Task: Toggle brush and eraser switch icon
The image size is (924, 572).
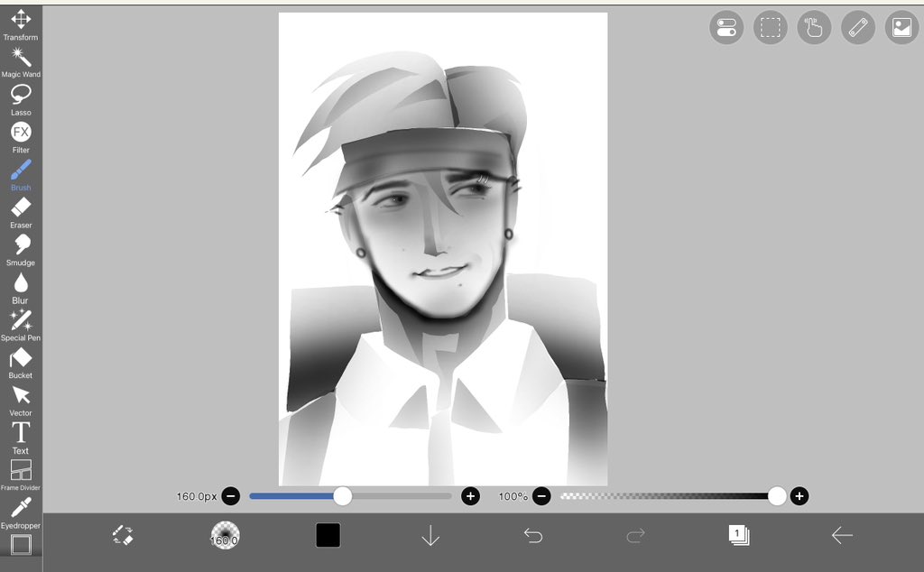Action: click(123, 536)
